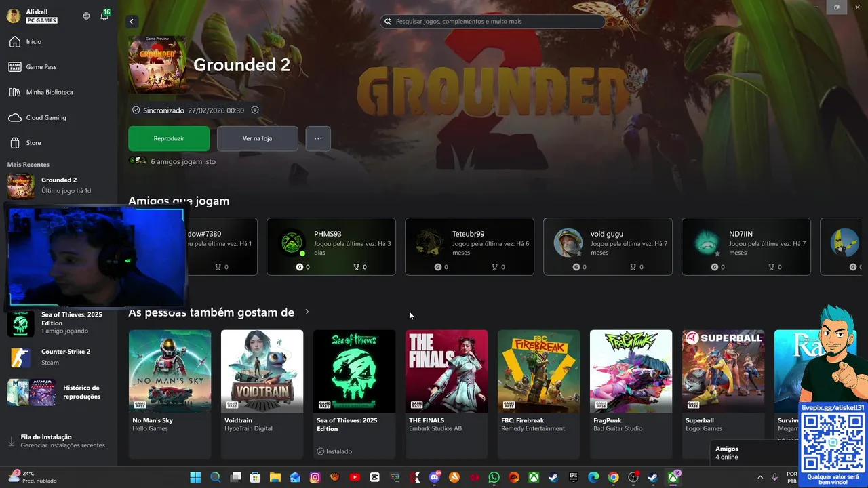Image resolution: width=868 pixels, height=488 pixels.
Task: Go back with the back arrow button
Action: pos(132,22)
